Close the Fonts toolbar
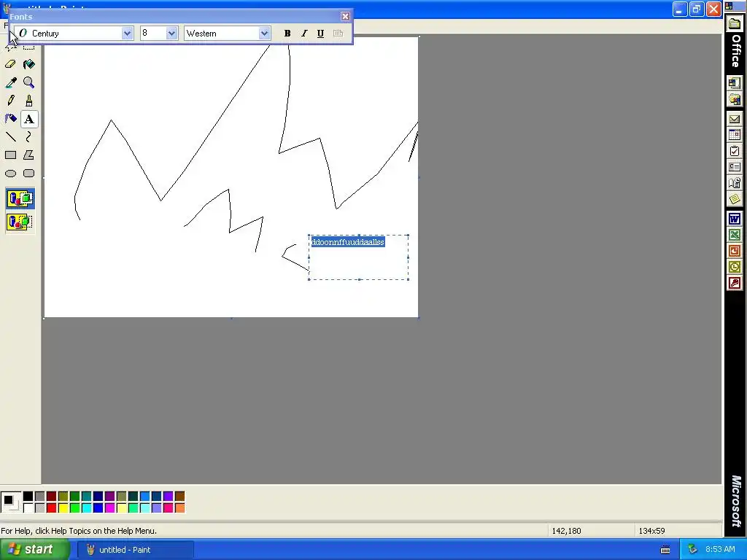Screen dimensions: 747x560 [345, 17]
